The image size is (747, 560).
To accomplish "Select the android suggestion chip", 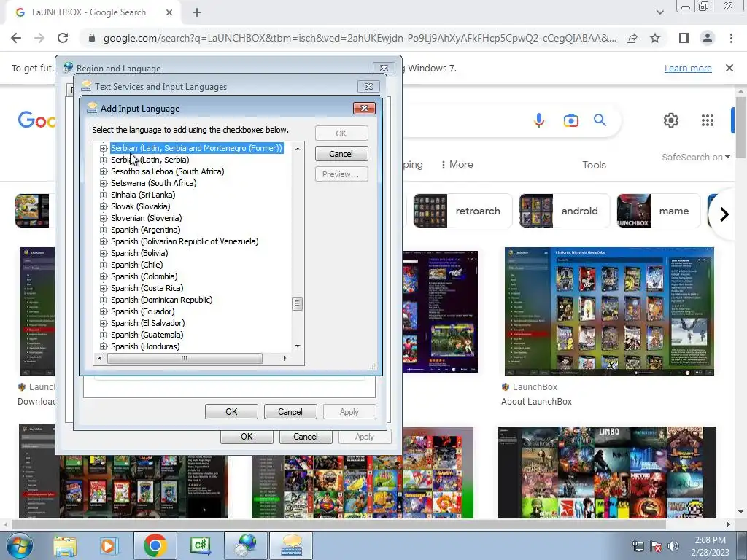I will 564,211.
